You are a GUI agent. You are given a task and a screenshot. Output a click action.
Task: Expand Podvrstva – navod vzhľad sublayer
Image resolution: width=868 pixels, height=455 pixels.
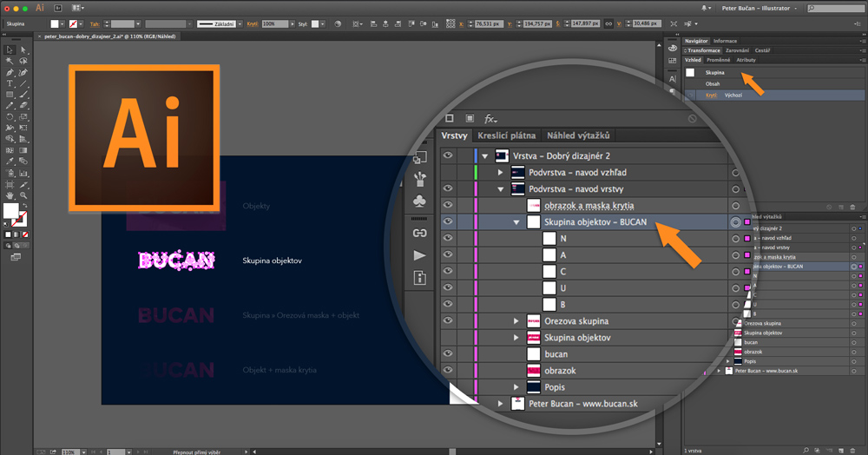pyautogui.click(x=501, y=173)
